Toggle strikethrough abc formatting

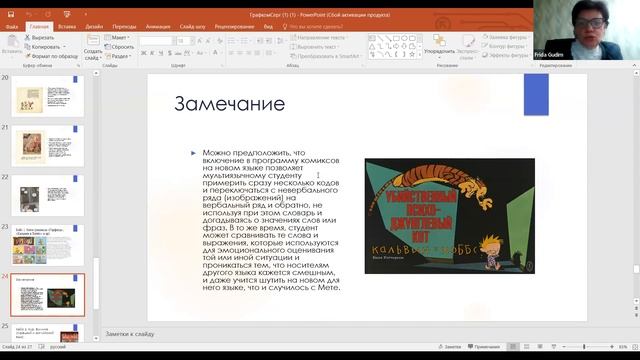[178, 53]
